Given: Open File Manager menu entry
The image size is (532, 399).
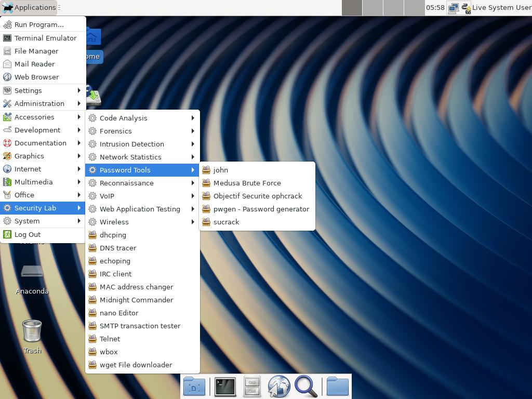Looking at the screenshot, I should (43, 51).
